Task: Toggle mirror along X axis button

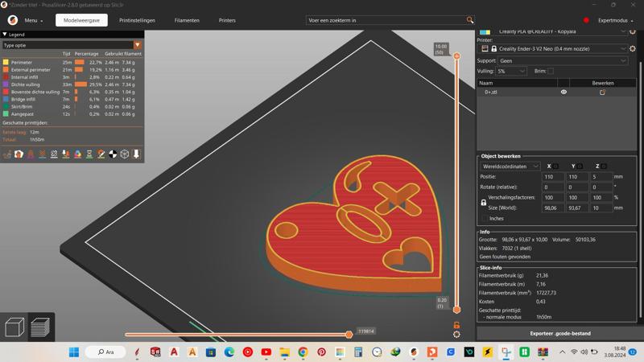Action: click(555, 167)
